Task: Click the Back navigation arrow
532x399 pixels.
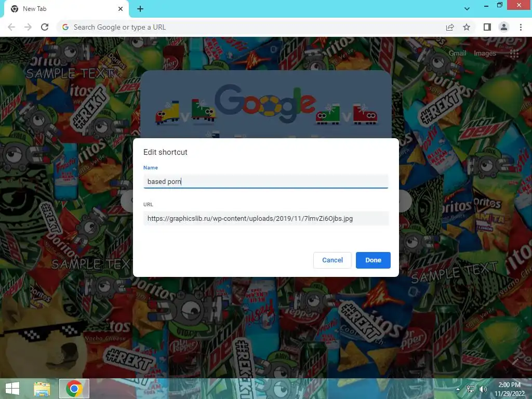Action: pyautogui.click(x=11, y=27)
